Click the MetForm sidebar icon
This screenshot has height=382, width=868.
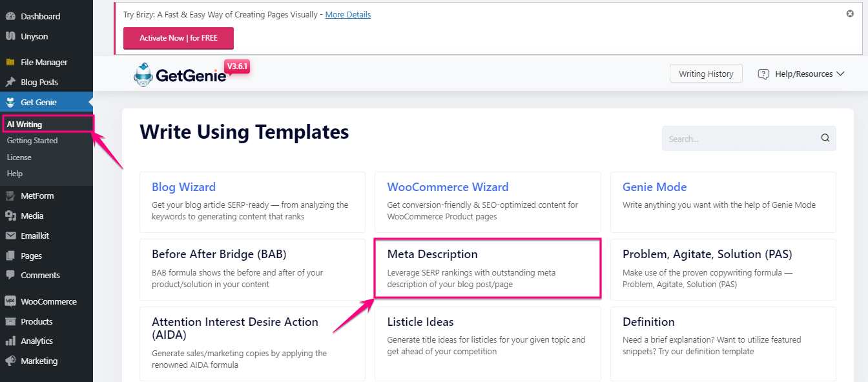pyautogui.click(x=10, y=196)
